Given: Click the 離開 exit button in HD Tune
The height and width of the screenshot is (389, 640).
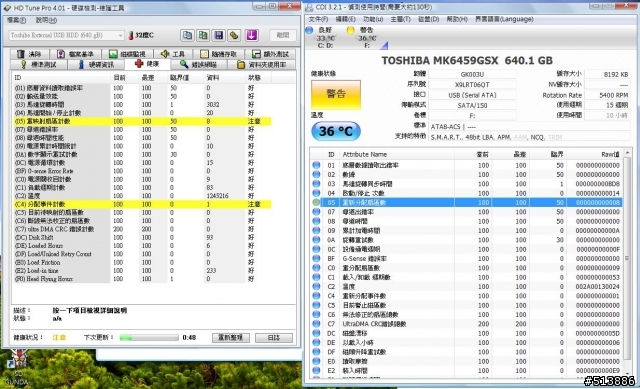Looking at the screenshot, I should [283, 36].
